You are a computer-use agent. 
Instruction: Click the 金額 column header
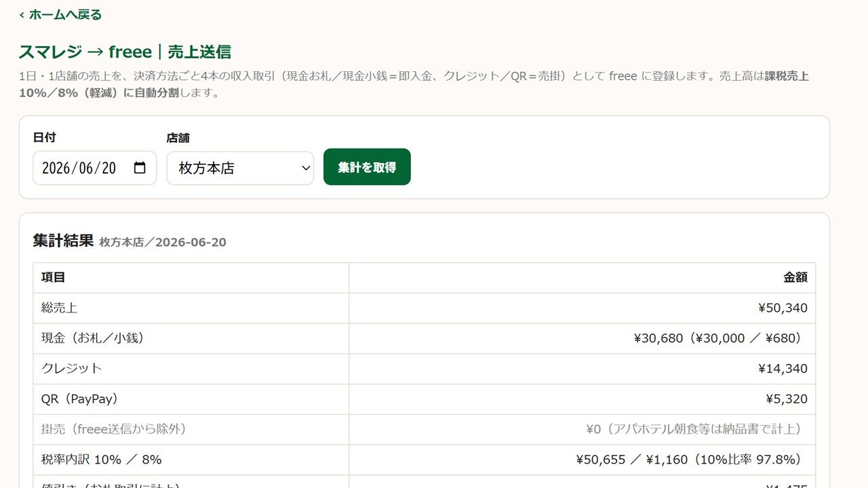point(583,278)
